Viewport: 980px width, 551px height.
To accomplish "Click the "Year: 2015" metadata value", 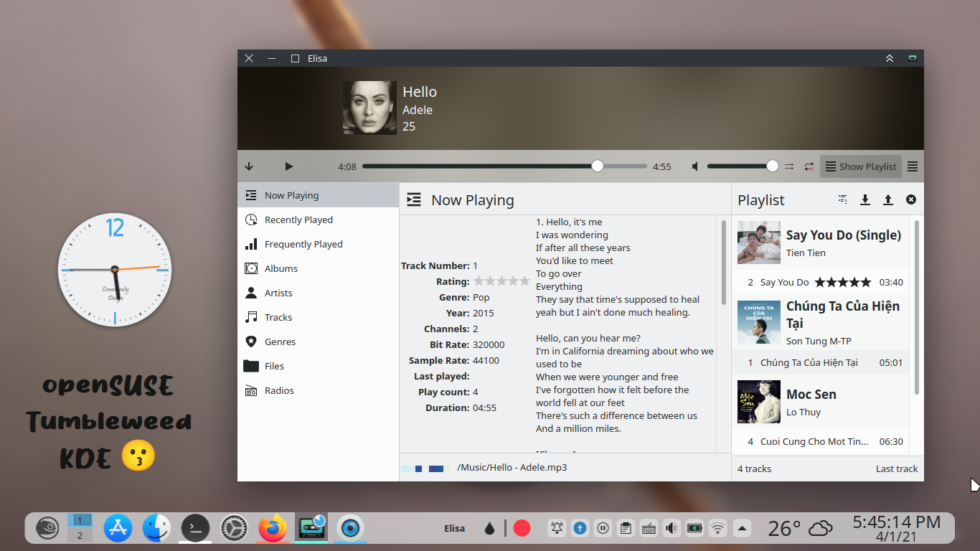I will pos(484,313).
